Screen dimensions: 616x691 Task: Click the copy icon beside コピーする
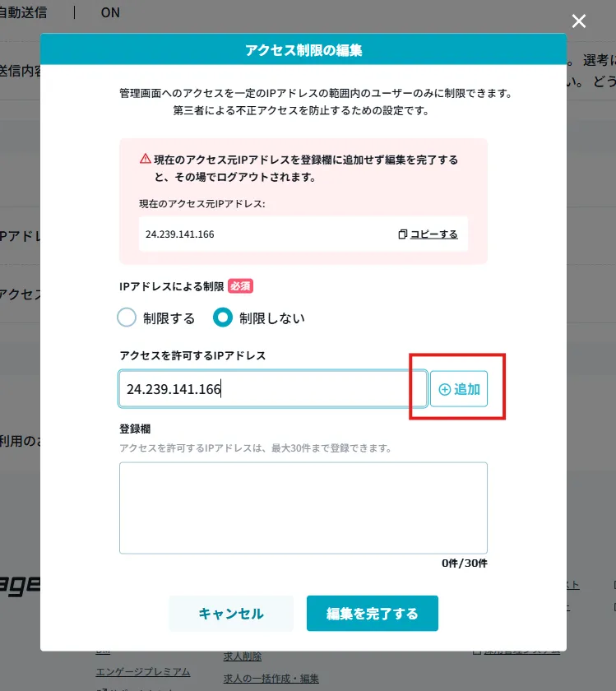click(x=402, y=234)
